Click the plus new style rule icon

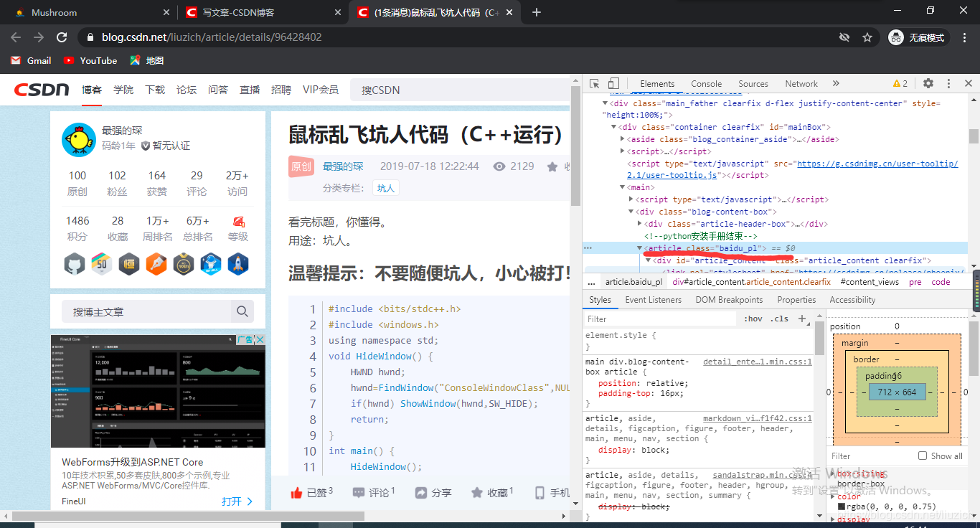802,319
